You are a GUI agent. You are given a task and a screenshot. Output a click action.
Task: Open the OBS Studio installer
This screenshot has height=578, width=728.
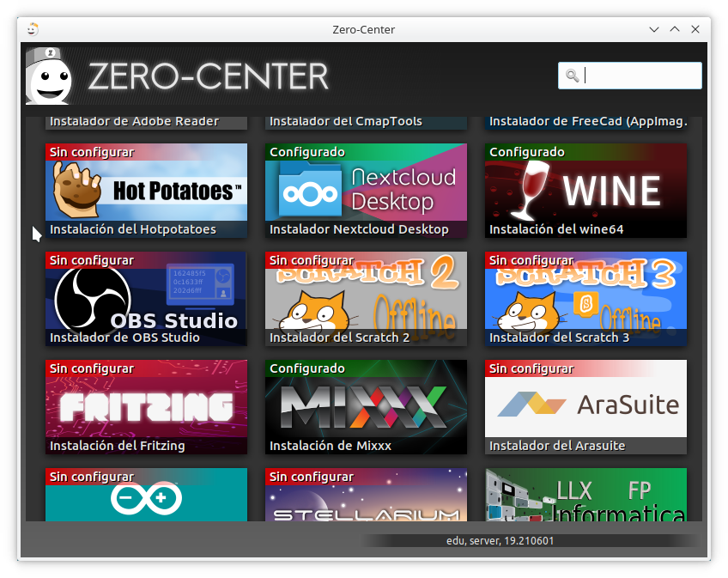click(x=146, y=299)
